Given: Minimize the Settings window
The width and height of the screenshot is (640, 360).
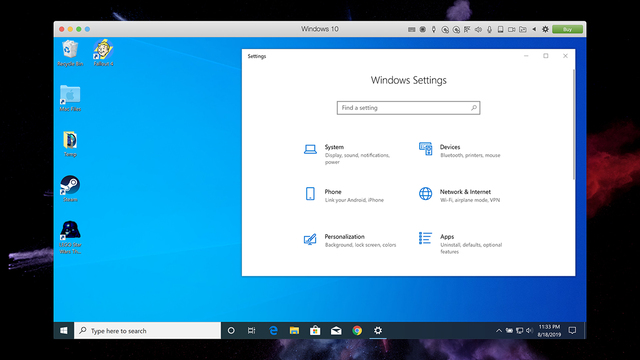Looking at the screenshot, I should click(526, 56).
